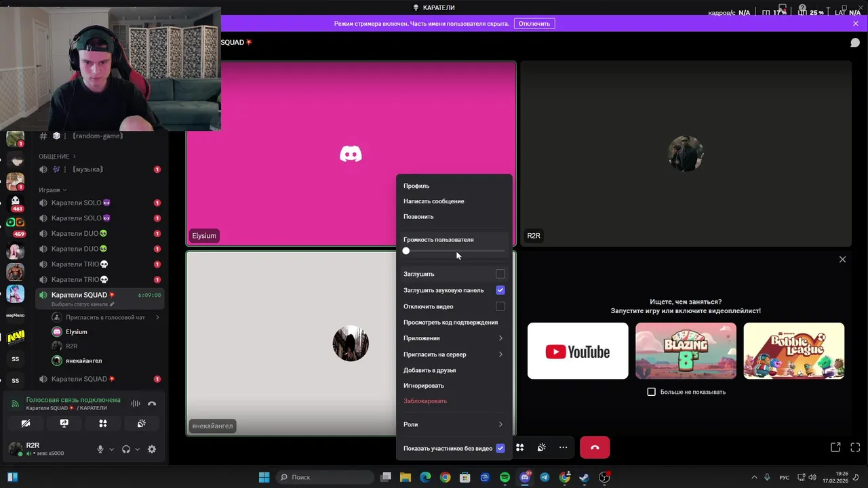The width and height of the screenshot is (868, 488).
Task: Open Steam from the taskbar
Action: [584, 477]
